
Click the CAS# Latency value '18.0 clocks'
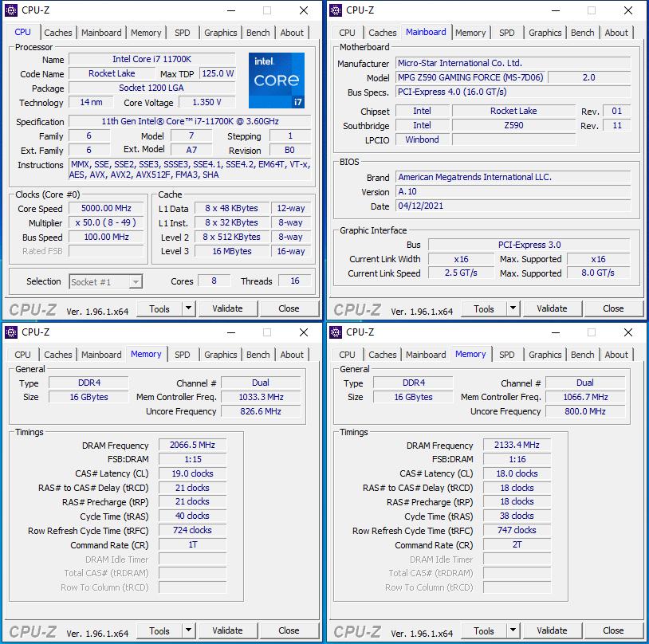tap(517, 473)
